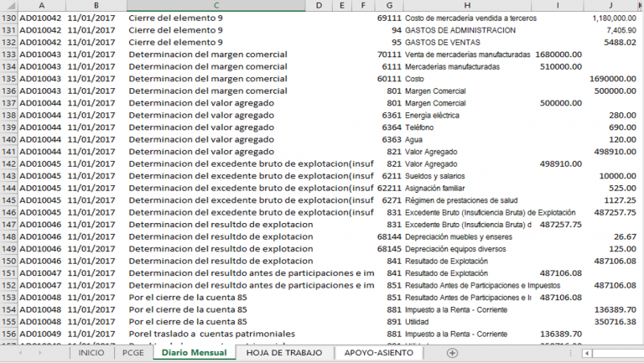
Task: Click account code 60111
Action: pyautogui.click(x=389, y=79)
